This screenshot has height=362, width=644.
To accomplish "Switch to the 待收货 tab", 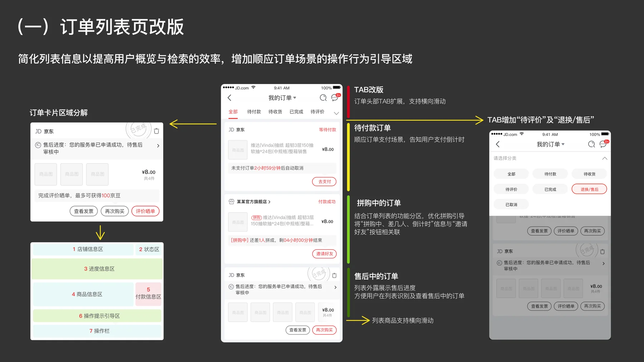I will click(x=275, y=111).
